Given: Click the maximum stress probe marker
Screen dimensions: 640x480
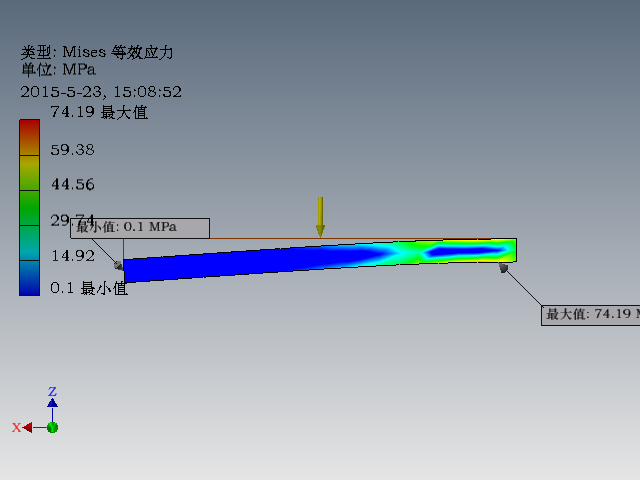Looking at the screenshot, I should pos(503,268).
